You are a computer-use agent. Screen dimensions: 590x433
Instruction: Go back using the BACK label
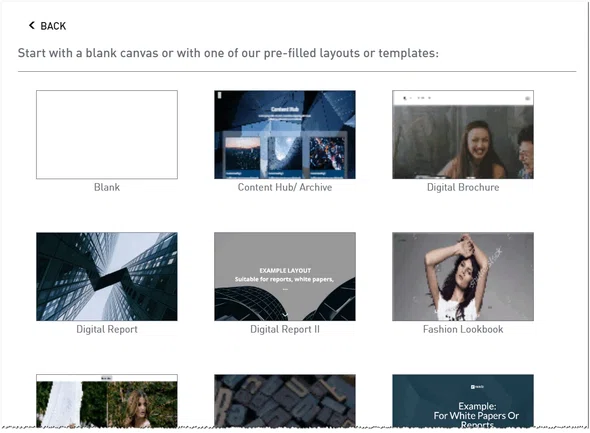53,26
